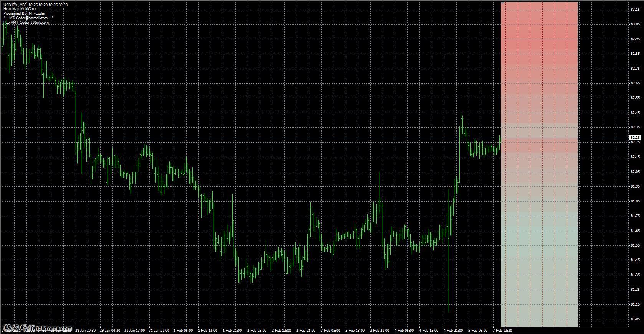This screenshot has width=644, height=334.
Task: Select the 81.95 price axis value
Action: (x=635, y=186)
